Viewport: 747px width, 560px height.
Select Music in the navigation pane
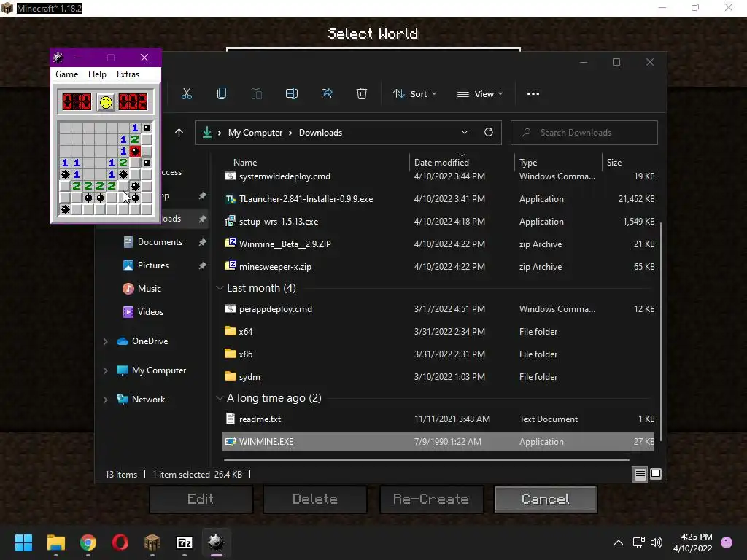point(149,289)
